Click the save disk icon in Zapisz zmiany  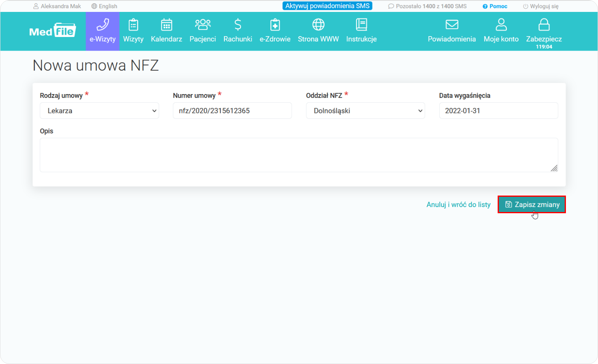click(x=509, y=205)
